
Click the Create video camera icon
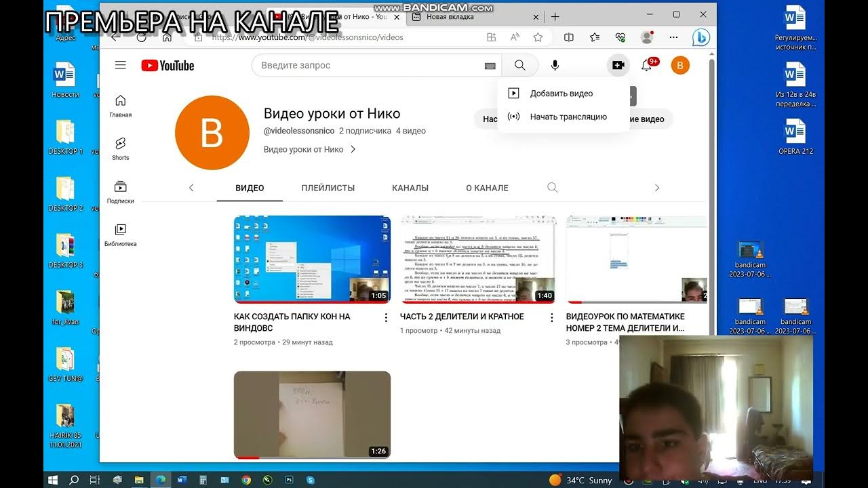(618, 65)
